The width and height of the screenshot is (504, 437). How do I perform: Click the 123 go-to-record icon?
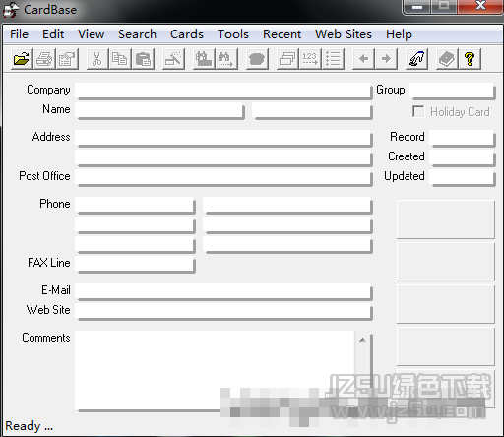(x=310, y=59)
